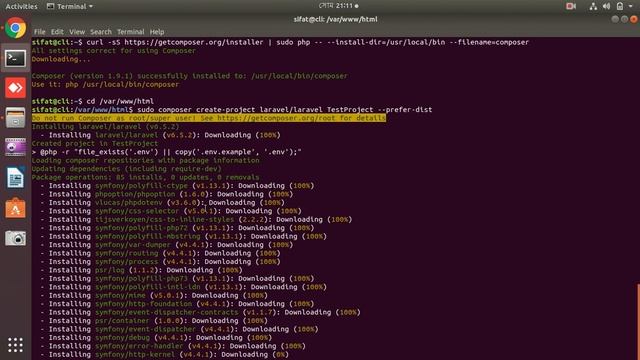Click the vlucas/phpdotenv install line
Viewport: 640px width, 360px height.
(162, 202)
